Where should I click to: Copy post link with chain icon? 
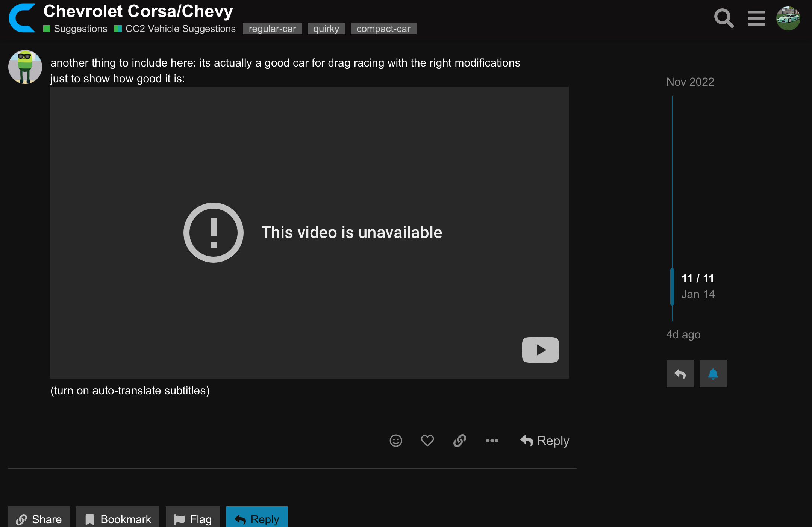(459, 441)
